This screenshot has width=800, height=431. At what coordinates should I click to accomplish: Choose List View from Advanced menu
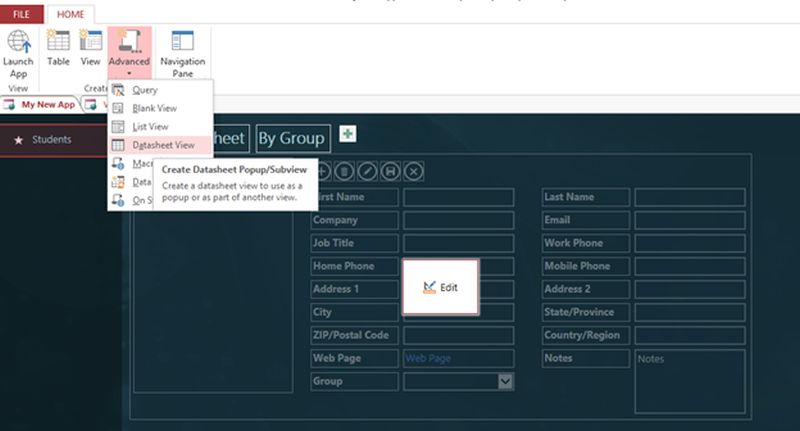point(160,127)
